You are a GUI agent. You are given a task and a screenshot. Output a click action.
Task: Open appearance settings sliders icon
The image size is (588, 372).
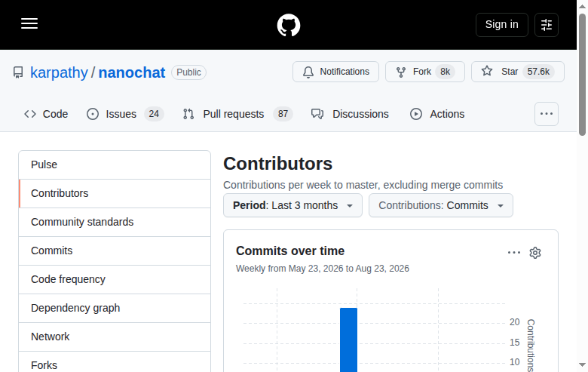click(x=547, y=25)
